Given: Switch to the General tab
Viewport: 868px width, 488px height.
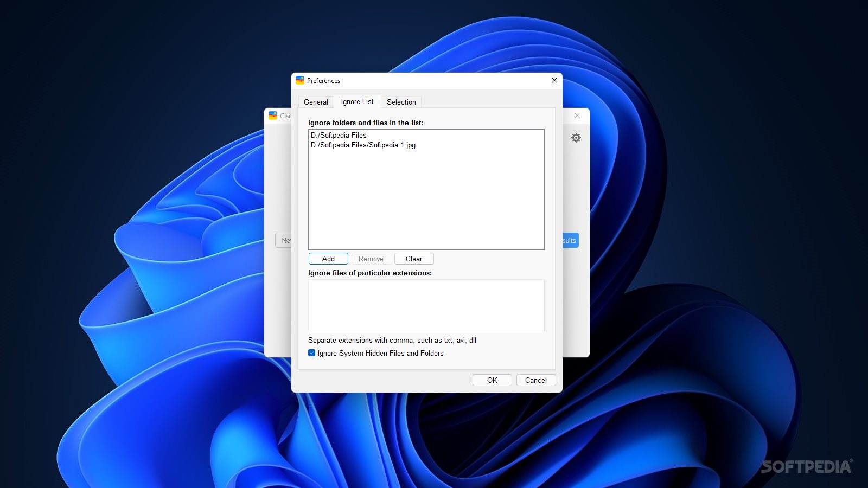Looking at the screenshot, I should (316, 102).
